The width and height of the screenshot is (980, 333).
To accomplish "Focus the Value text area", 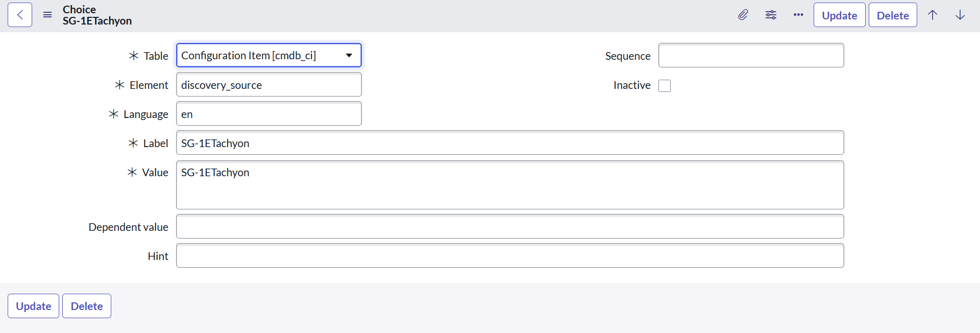I will pos(509,185).
